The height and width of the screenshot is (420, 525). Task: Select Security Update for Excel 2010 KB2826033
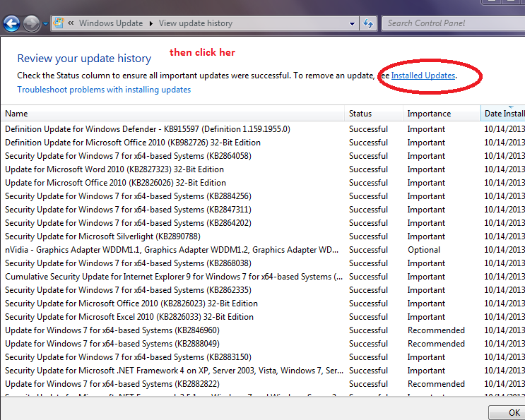263,317
